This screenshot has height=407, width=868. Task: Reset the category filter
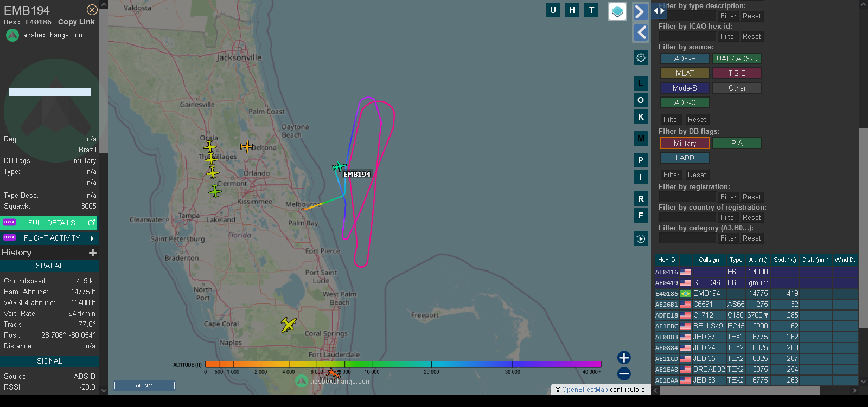point(751,238)
